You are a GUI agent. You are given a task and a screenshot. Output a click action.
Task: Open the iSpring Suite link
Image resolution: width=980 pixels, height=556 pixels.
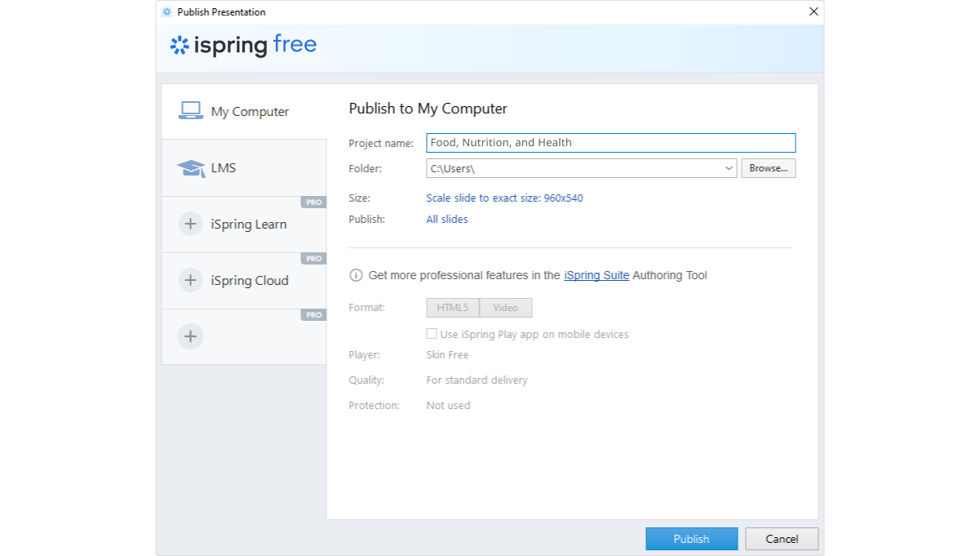point(596,276)
